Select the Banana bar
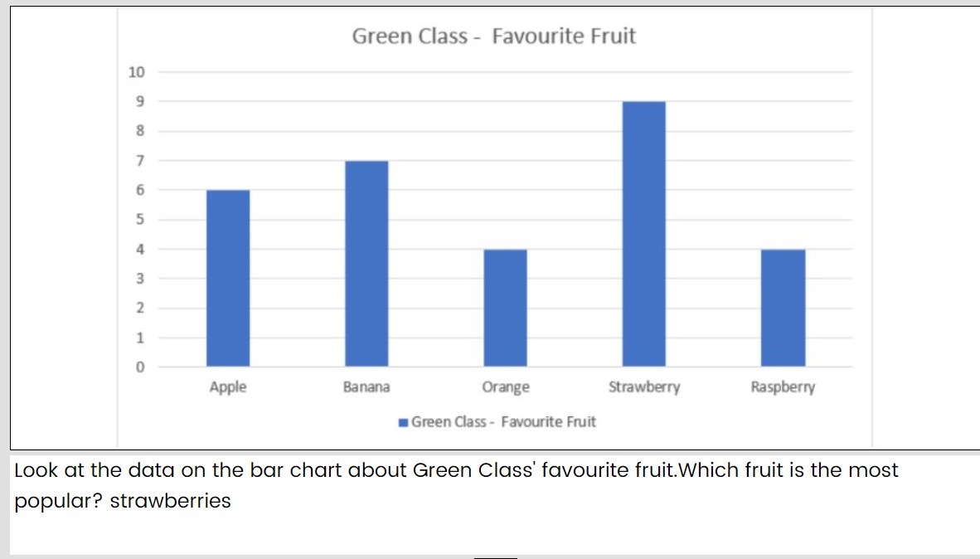 click(x=366, y=264)
